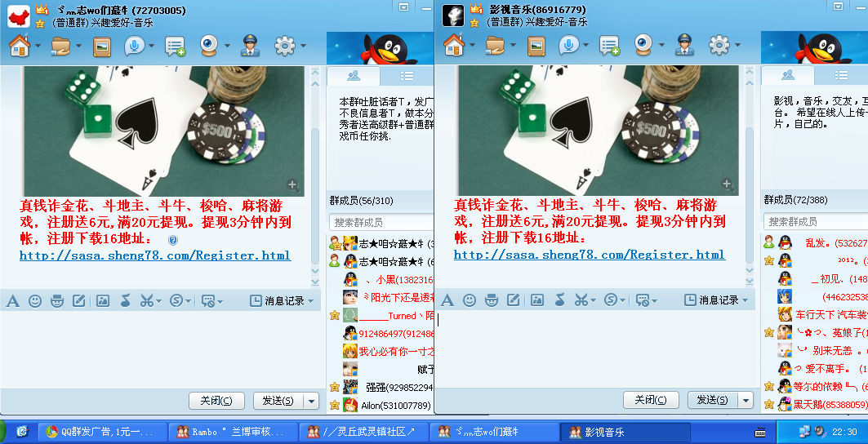Switch to members tab in 影视音乐 window

pyautogui.click(x=788, y=75)
